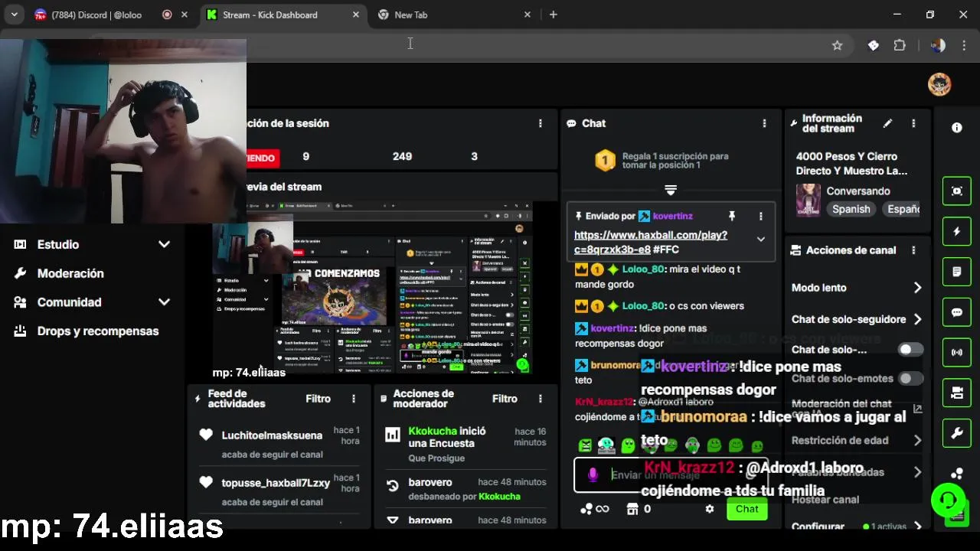The width and height of the screenshot is (980, 551).
Task: Open pinned message three-dot options
Action: coord(760,217)
